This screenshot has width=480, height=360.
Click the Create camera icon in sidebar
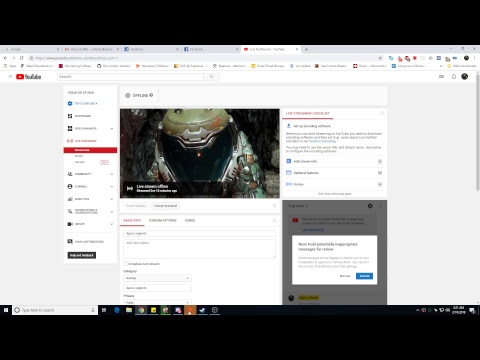pyautogui.click(x=70, y=224)
